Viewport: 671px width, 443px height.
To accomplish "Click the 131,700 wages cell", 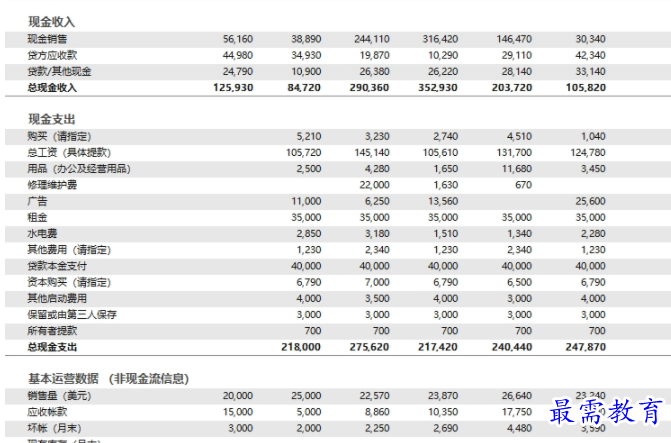I will click(x=514, y=153).
